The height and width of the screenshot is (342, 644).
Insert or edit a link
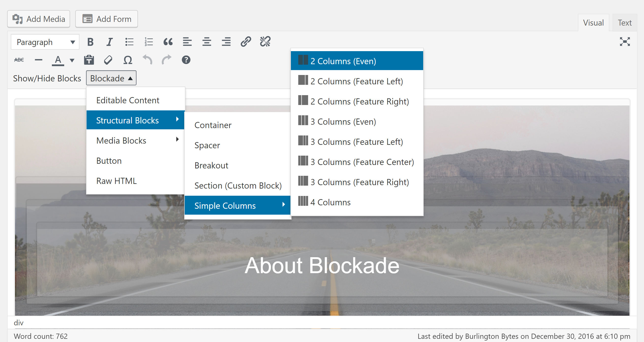pyautogui.click(x=245, y=42)
